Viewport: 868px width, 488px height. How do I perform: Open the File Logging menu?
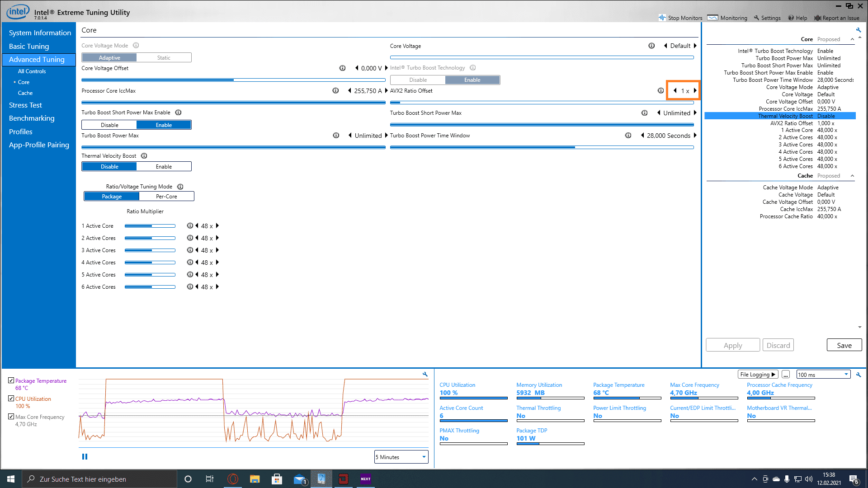click(x=757, y=375)
